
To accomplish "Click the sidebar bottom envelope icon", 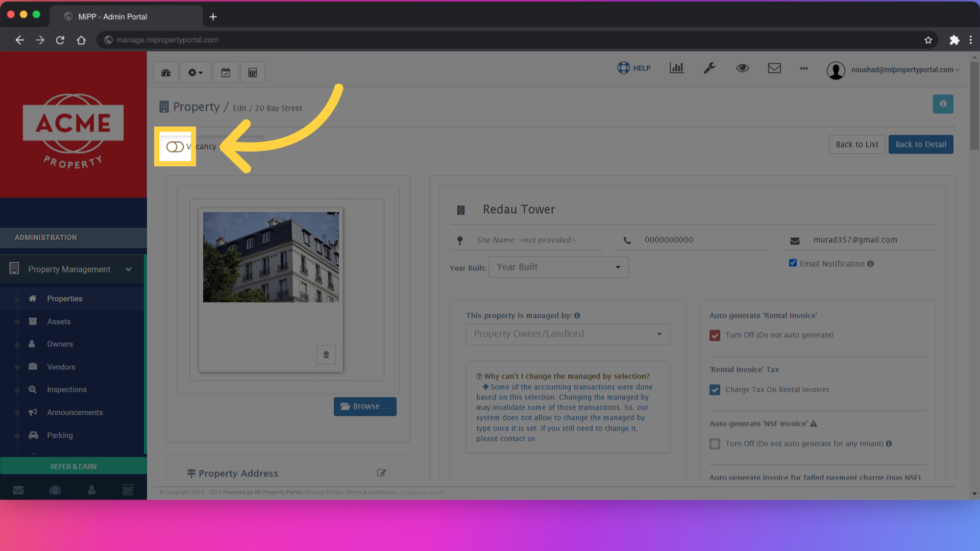I will pyautogui.click(x=18, y=490).
